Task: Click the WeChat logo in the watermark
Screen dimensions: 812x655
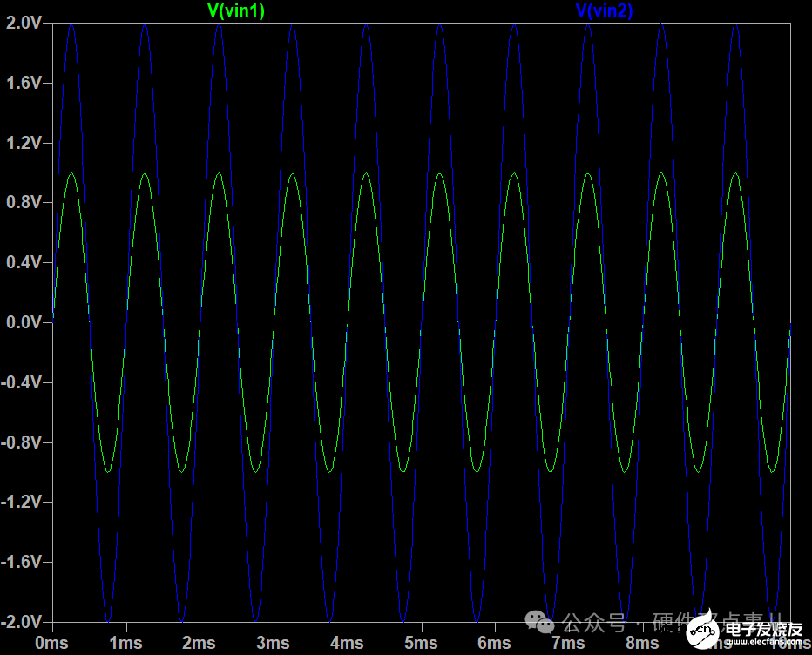Action: pos(544,624)
